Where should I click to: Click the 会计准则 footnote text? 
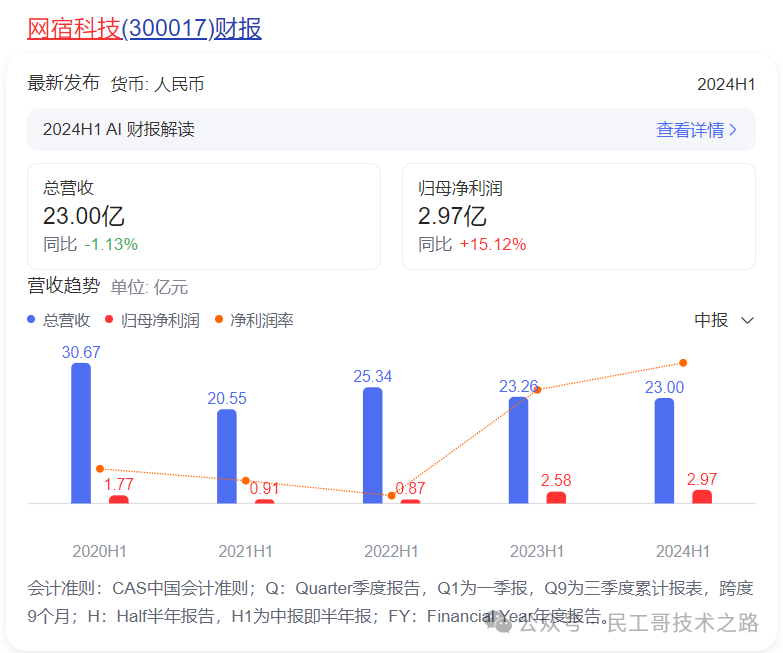point(390,602)
